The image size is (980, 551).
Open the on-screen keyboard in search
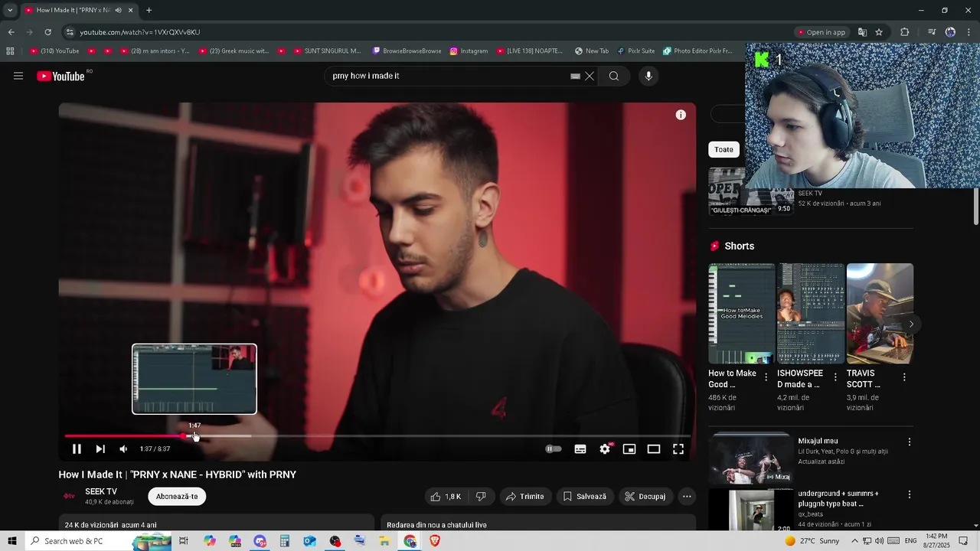575,76
